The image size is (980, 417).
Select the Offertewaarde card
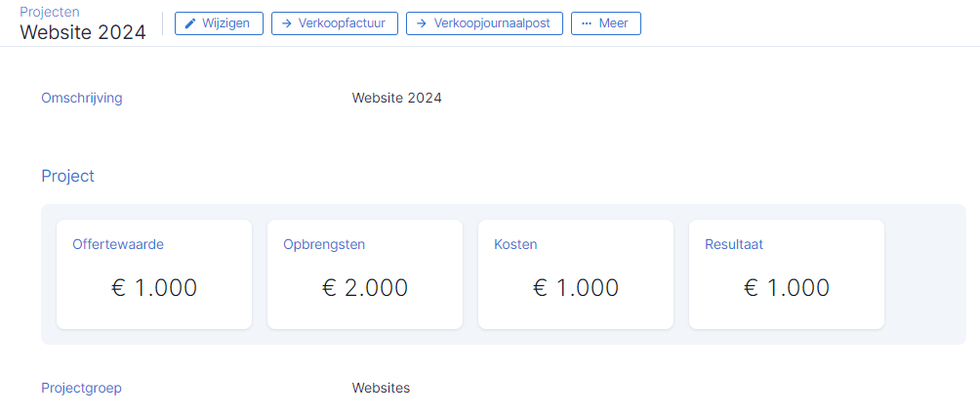pos(154,273)
